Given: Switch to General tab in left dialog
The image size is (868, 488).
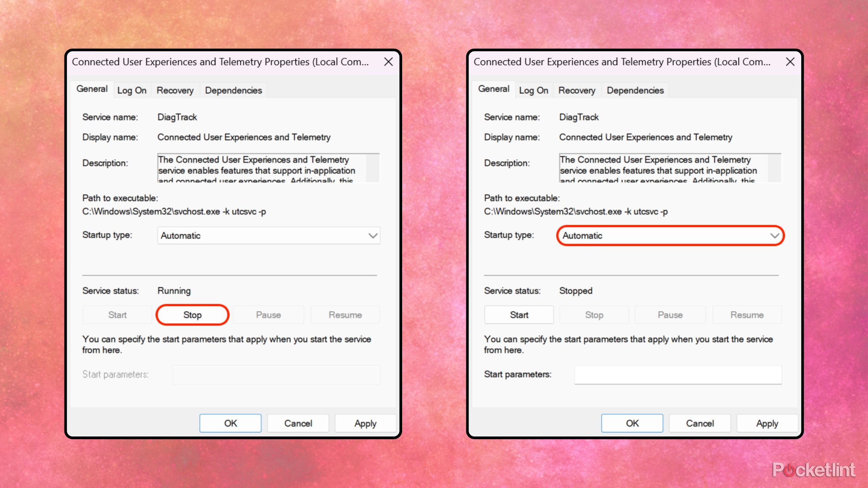Looking at the screenshot, I should click(92, 89).
